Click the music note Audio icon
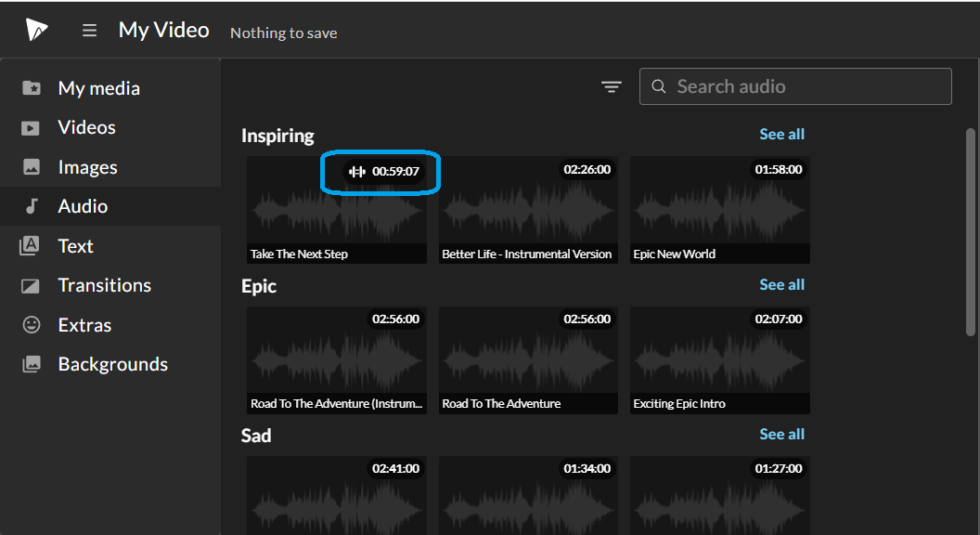Screen dimensions: 980x535 pyautogui.click(x=32, y=206)
